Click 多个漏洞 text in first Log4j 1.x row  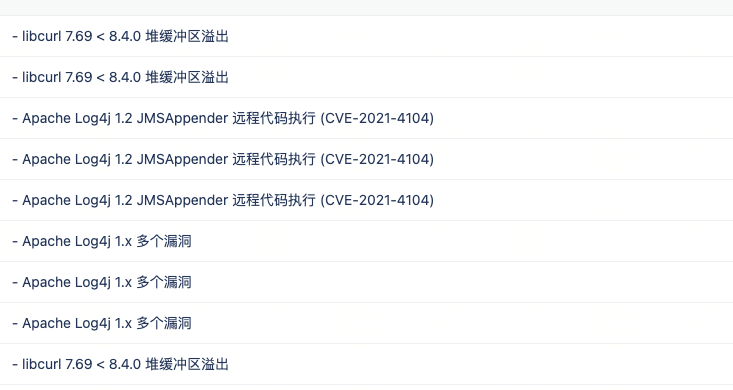point(164,241)
